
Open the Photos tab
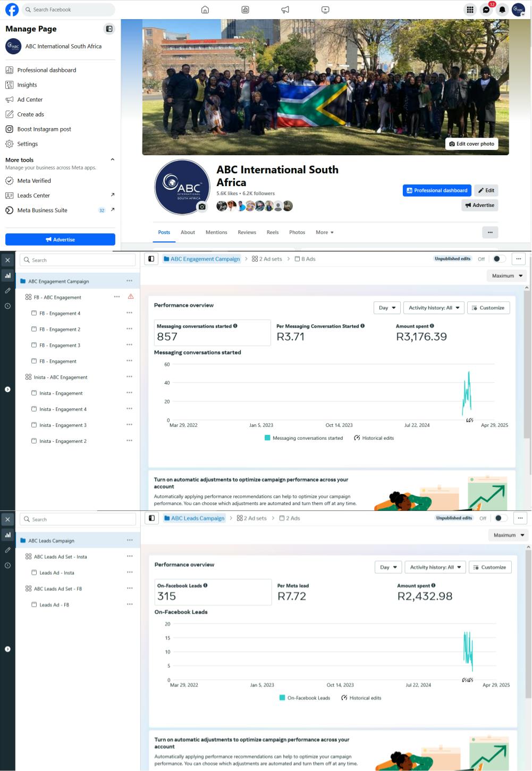pyautogui.click(x=297, y=232)
